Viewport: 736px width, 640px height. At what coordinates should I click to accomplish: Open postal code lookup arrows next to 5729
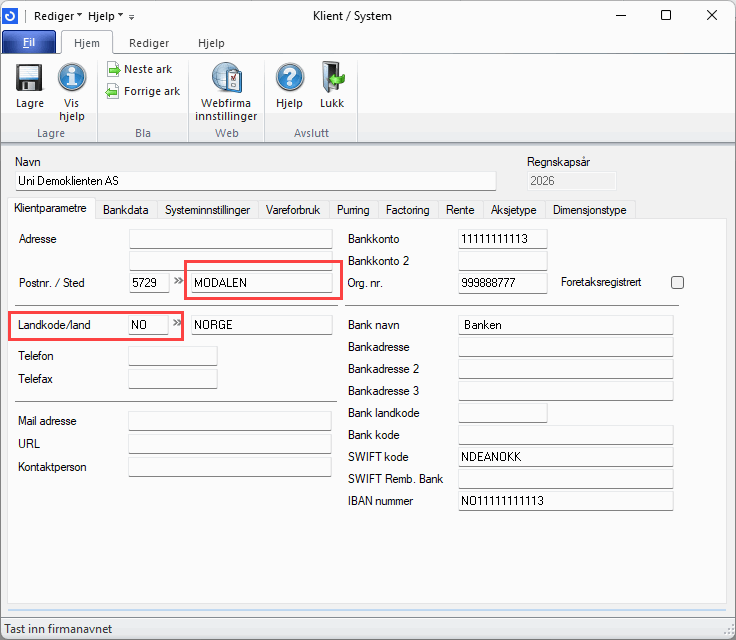(x=178, y=280)
